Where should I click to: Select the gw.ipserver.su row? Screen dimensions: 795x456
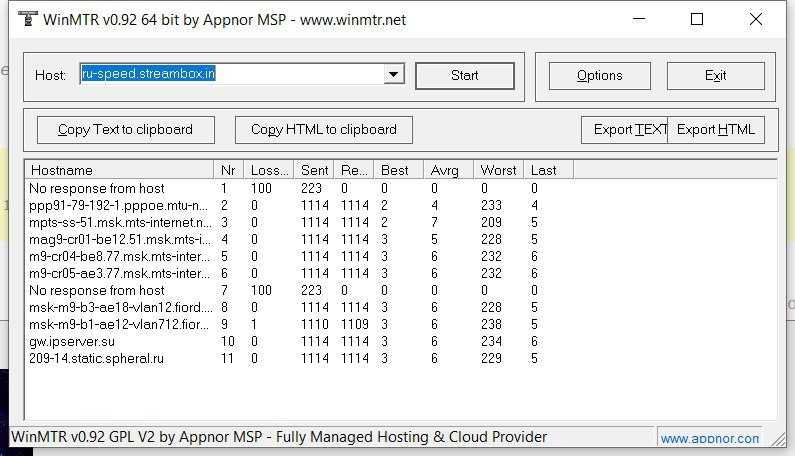[299, 341]
